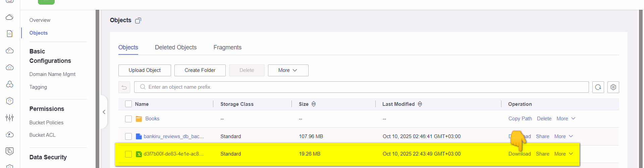Image resolution: width=644 pixels, height=168 pixels.
Task: Click the Create Folder button
Action: (x=200, y=70)
